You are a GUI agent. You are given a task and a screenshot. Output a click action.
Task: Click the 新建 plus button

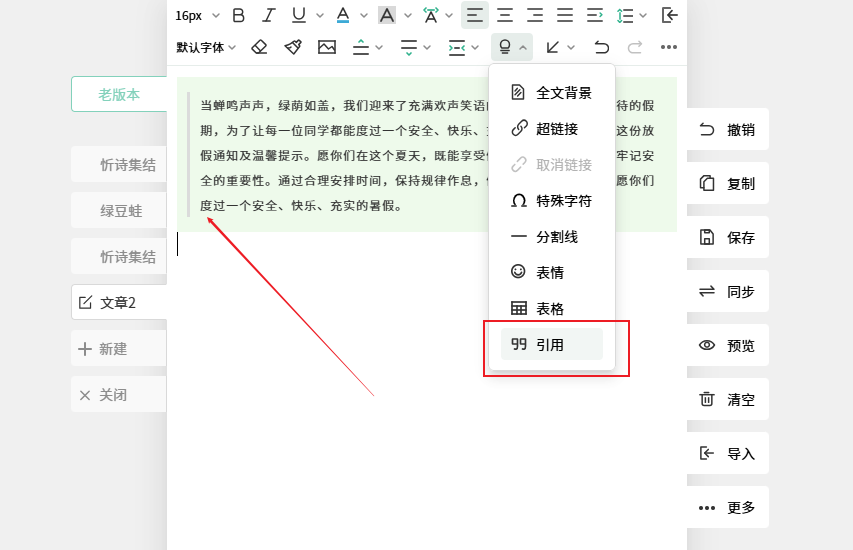coord(119,348)
